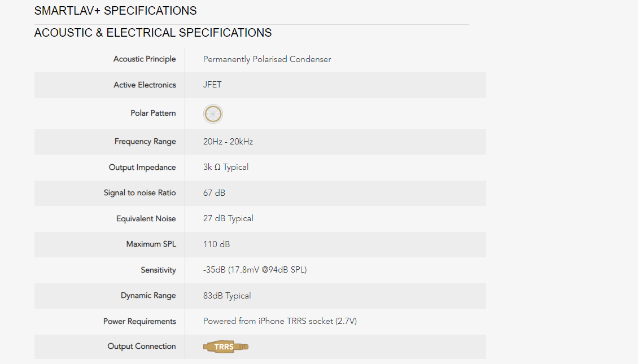Screen dimensions: 638x364
Task: Click the 3k Ω Typical value
Action: [x=226, y=167]
